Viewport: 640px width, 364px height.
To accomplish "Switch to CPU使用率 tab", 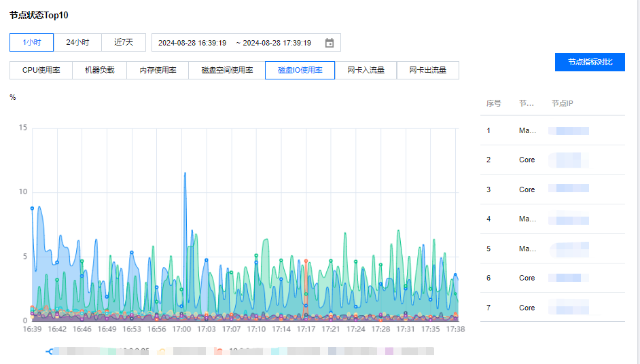I will coord(41,70).
